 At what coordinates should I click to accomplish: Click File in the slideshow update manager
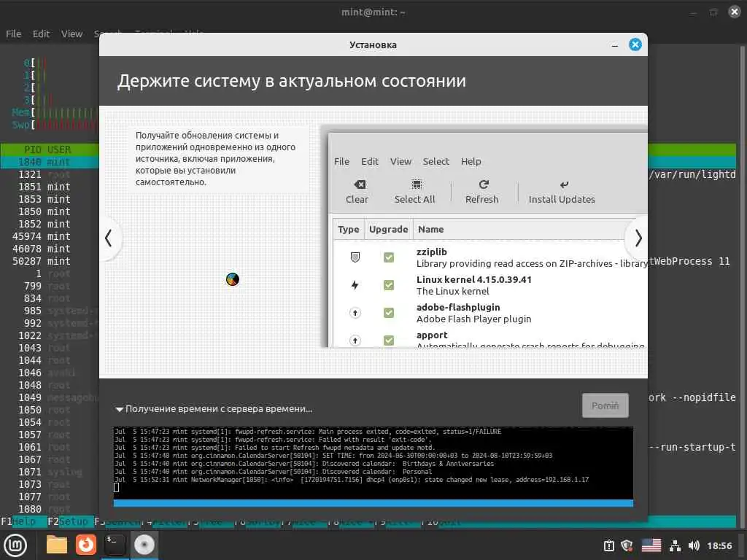(x=341, y=161)
